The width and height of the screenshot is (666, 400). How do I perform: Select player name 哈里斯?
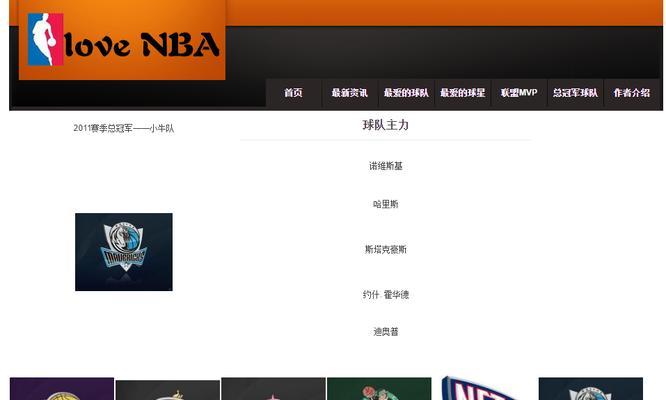pyautogui.click(x=386, y=204)
